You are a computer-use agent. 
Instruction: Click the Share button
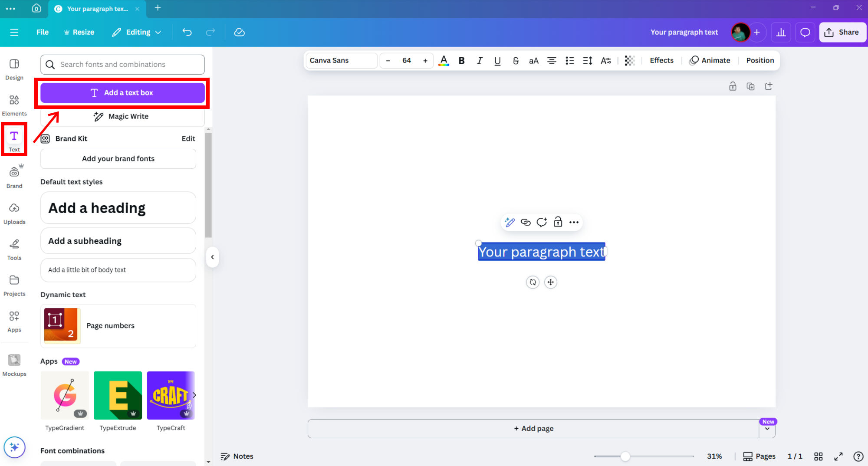click(842, 32)
